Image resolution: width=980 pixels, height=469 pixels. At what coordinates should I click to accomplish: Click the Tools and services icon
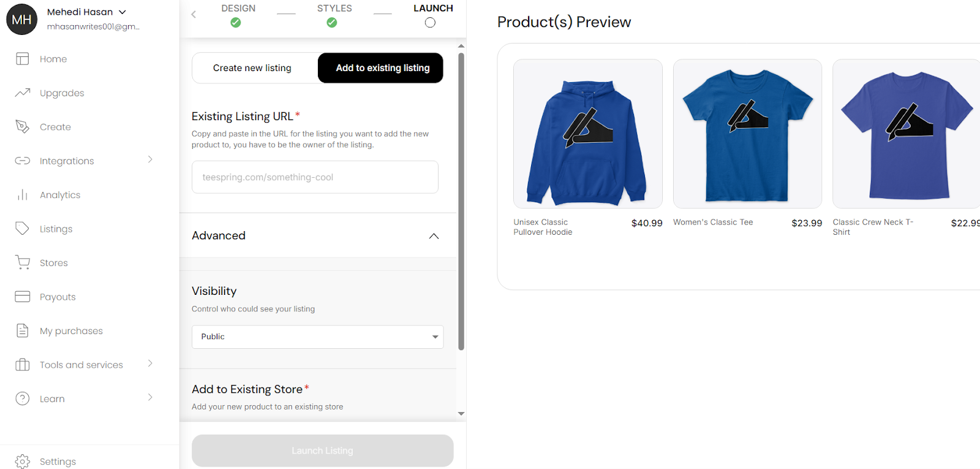[23, 365]
